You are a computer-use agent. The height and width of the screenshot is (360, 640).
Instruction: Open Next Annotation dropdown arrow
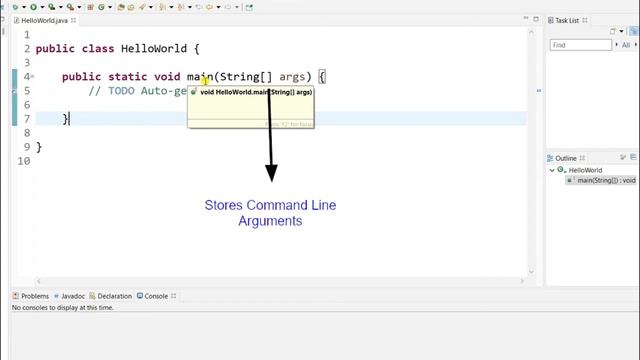click(x=171, y=7)
